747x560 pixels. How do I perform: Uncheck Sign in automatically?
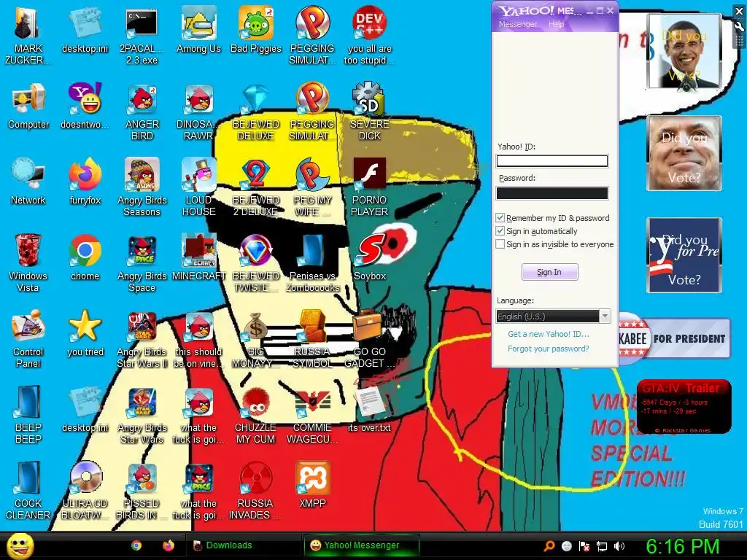(500, 231)
